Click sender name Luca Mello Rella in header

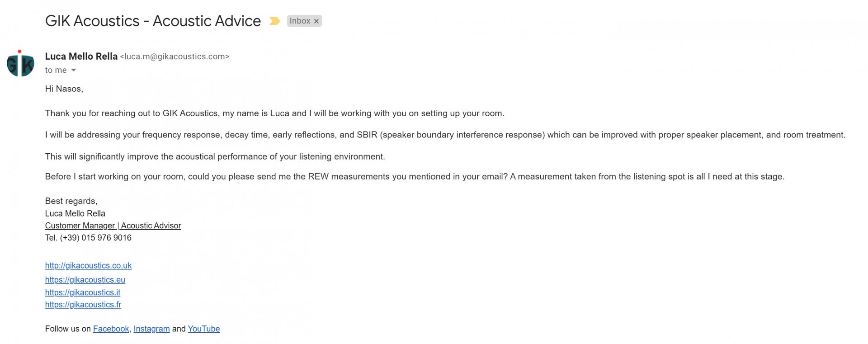[x=81, y=57]
